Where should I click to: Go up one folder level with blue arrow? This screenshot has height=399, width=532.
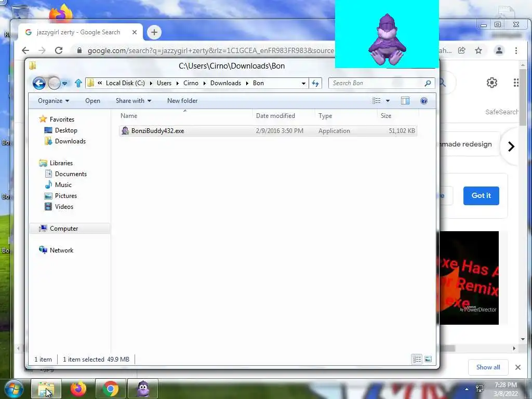pos(78,83)
